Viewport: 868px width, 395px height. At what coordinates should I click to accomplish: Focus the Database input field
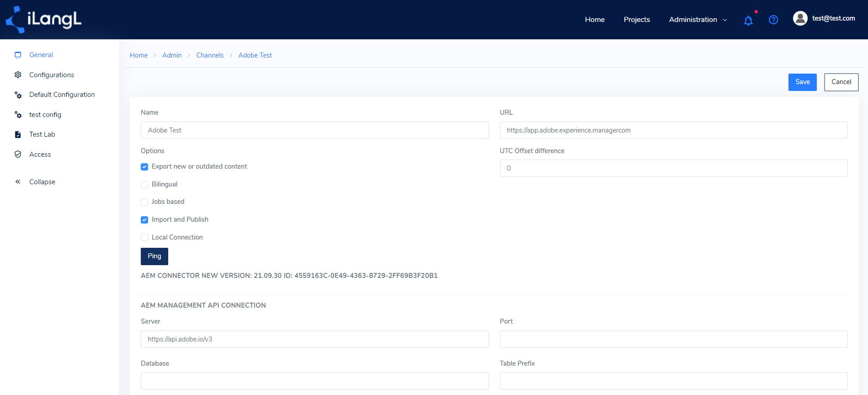[x=315, y=381]
